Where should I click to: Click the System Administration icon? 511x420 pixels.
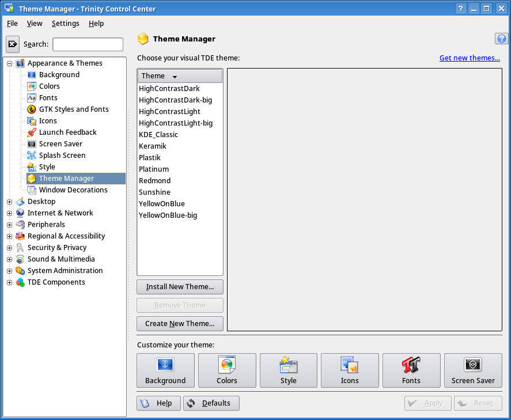pos(20,271)
